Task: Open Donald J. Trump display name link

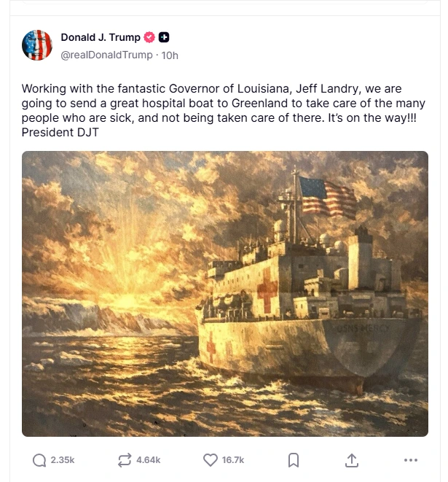Action: (101, 37)
